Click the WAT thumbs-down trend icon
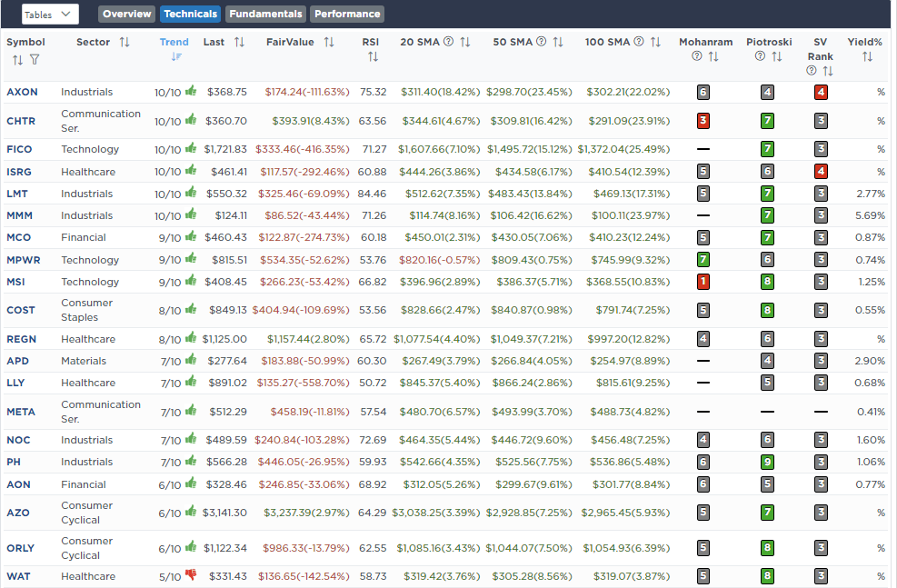This screenshot has width=897, height=588. [191, 575]
